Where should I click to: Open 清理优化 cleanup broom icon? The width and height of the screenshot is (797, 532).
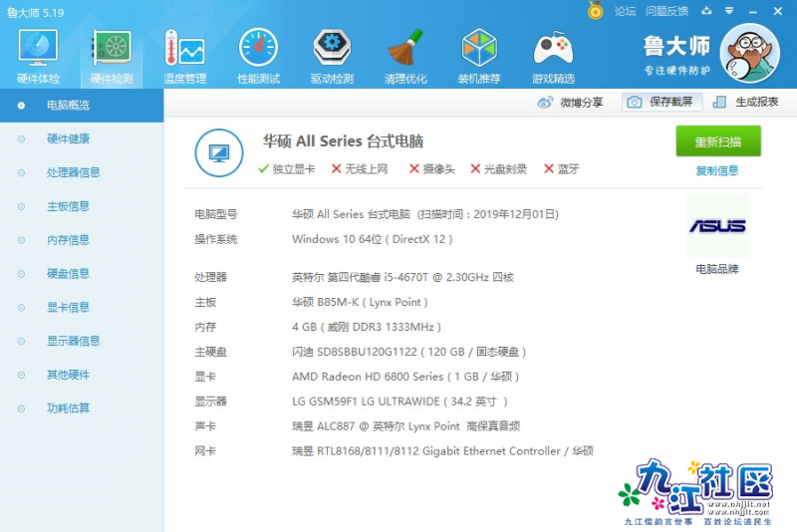click(x=405, y=56)
